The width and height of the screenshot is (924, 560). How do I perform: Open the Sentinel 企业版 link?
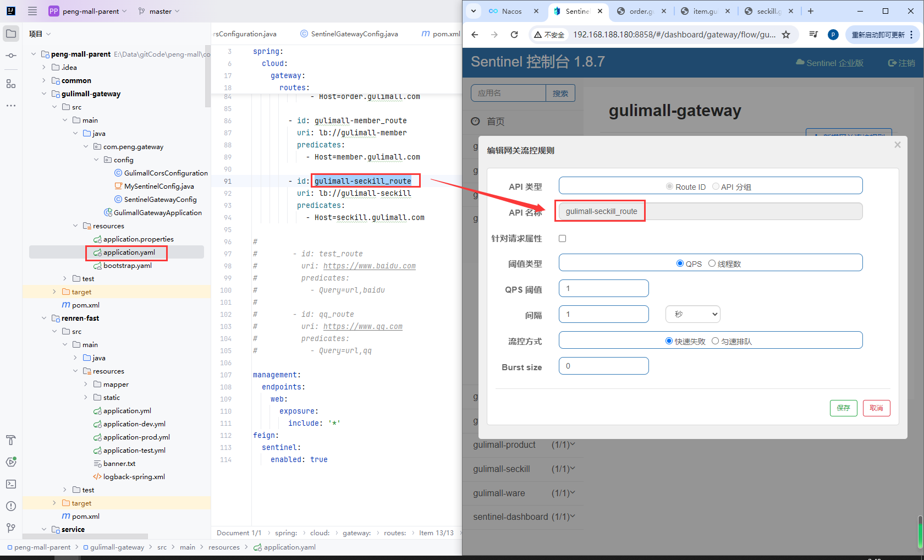[x=829, y=63]
